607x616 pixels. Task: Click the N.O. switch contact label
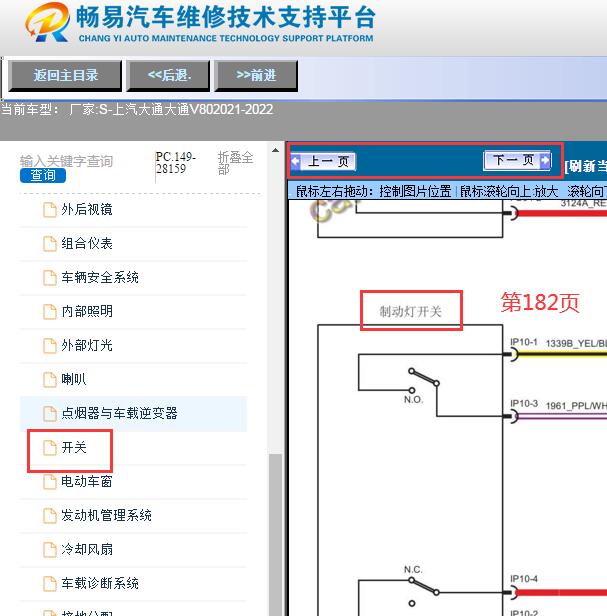[x=413, y=400]
